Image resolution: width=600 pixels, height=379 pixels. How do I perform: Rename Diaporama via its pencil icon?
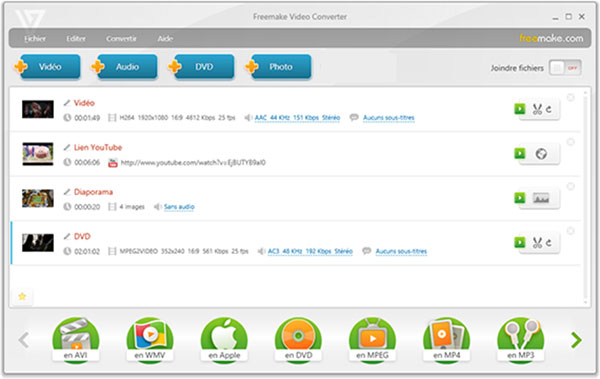(67, 192)
